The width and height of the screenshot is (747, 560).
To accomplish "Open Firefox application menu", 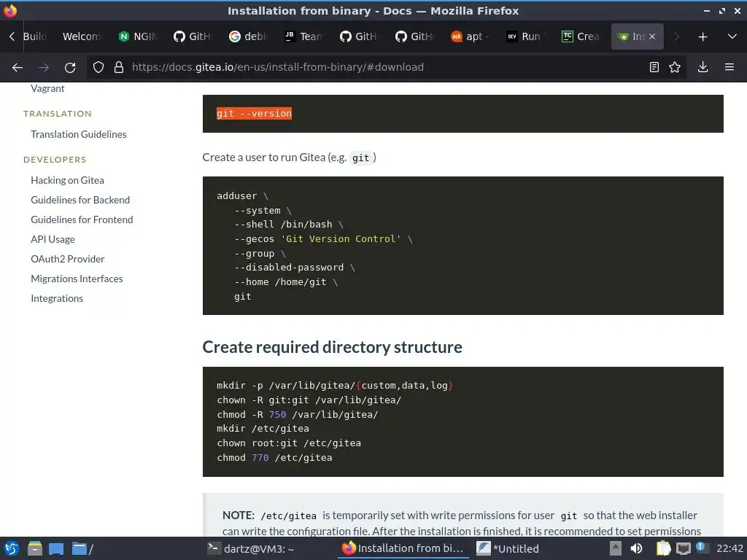I will coord(729,68).
